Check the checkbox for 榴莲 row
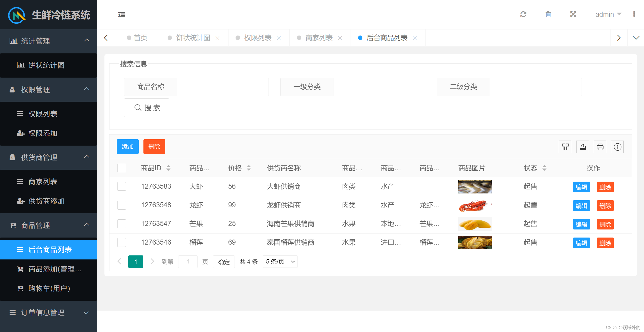Screen dimensions: 644x332 [121, 242]
